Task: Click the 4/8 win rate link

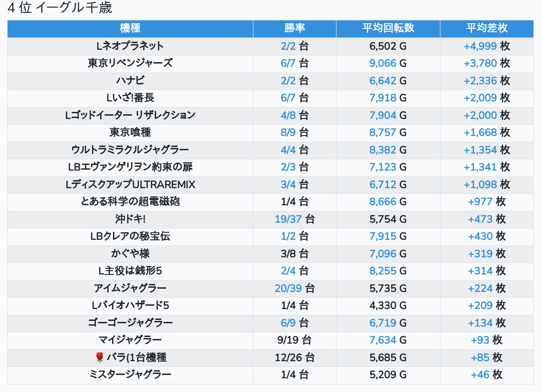Action: pos(288,115)
